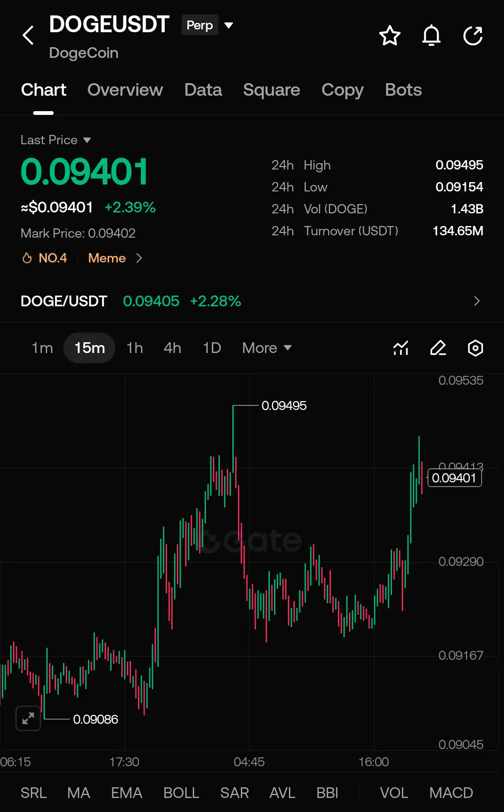The width and height of the screenshot is (504, 812).
Task: Open the Copy tab
Action: pos(343,90)
